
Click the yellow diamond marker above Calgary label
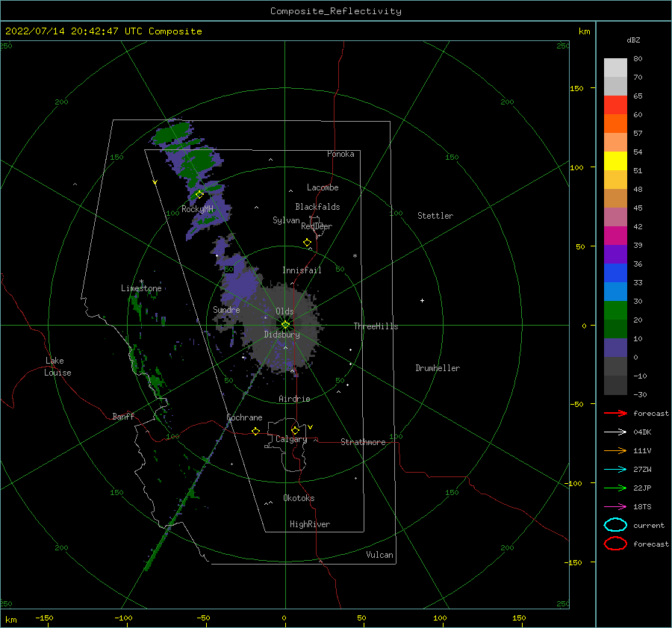click(x=295, y=430)
